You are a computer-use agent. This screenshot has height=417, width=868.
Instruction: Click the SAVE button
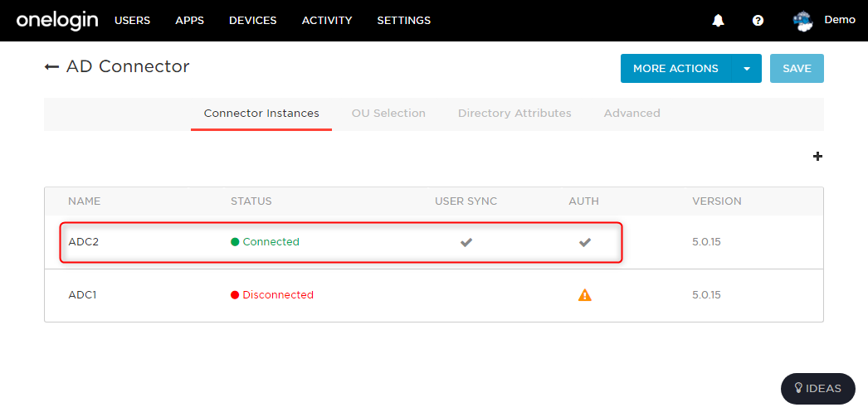[x=797, y=69]
